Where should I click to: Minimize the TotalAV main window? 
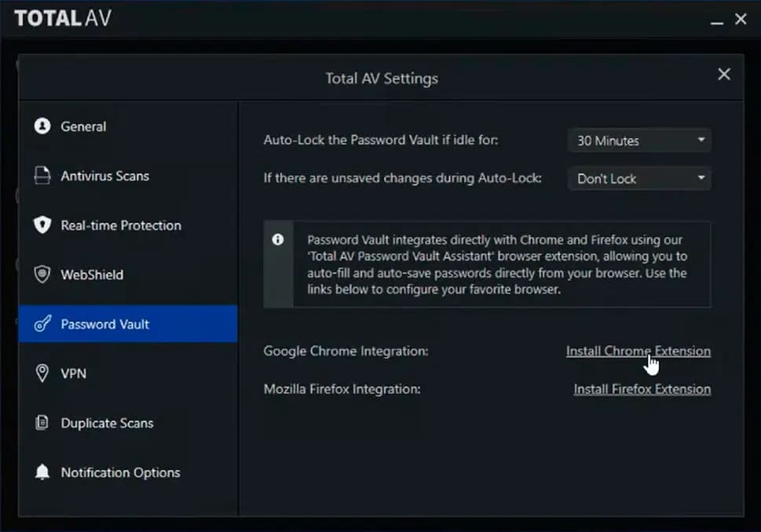pyautogui.click(x=717, y=21)
